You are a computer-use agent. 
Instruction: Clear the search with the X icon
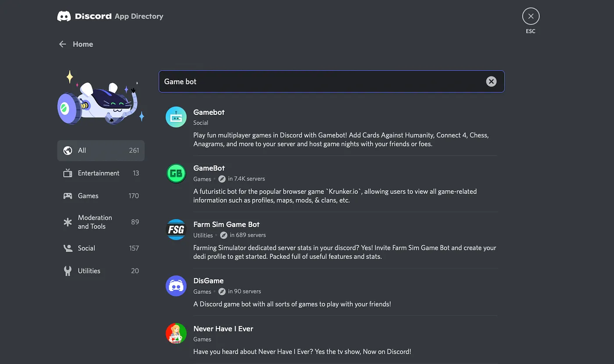click(491, 81)
